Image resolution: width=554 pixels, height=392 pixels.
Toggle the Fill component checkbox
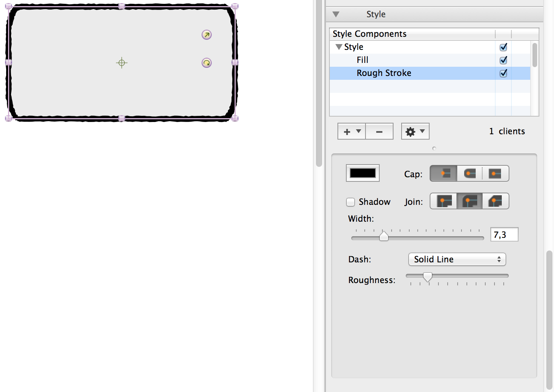[503, 60]
